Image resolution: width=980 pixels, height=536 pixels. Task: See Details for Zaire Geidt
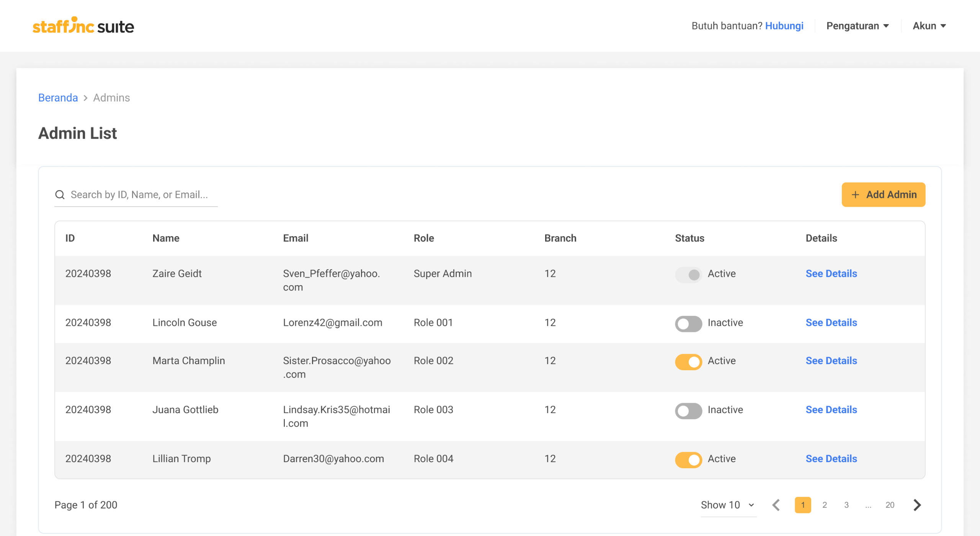tap(831, 274)
